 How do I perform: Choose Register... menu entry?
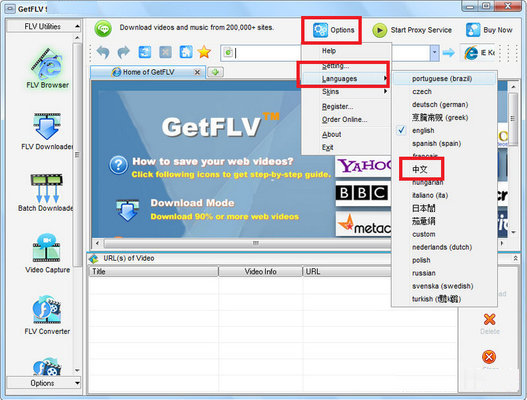click(x=346, y=107)
